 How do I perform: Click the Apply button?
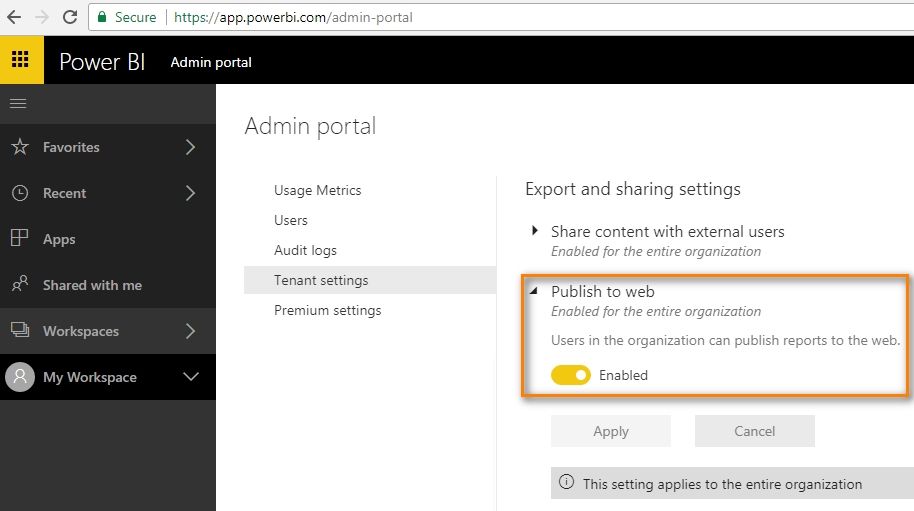click(611, 431)
